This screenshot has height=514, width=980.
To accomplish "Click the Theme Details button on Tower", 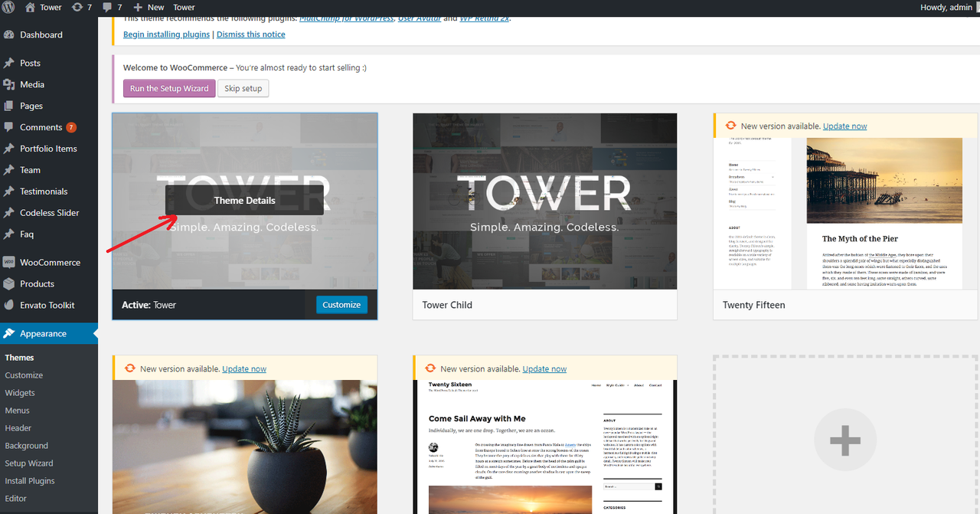I will [x=244, y=201].
